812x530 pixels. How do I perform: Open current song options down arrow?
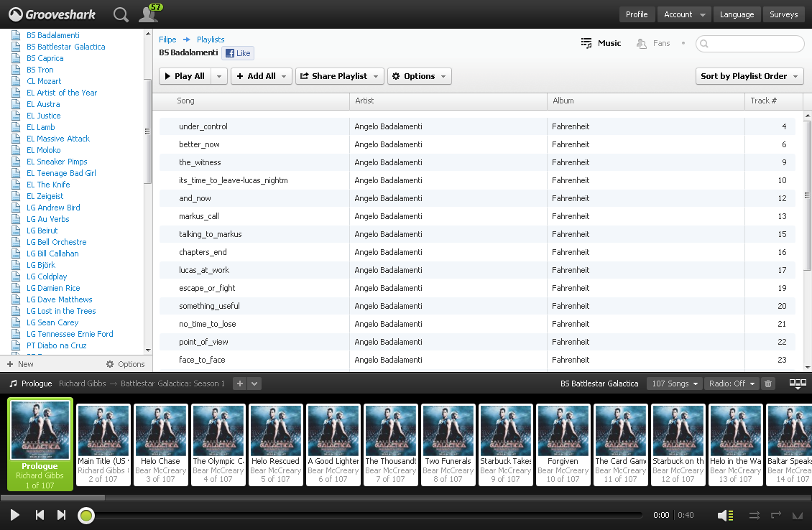[254, 383]
